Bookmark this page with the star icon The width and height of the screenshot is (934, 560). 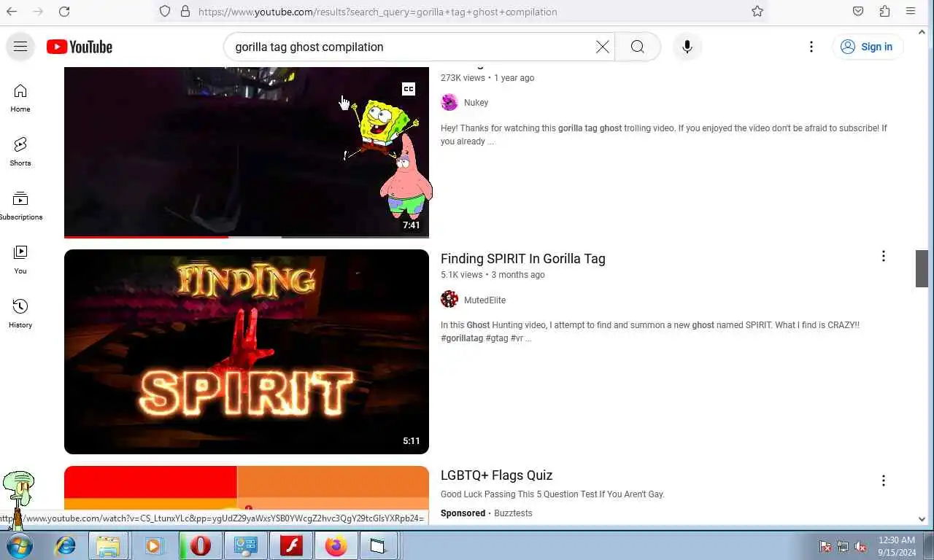pyautogui.click(x=757, y=12)
